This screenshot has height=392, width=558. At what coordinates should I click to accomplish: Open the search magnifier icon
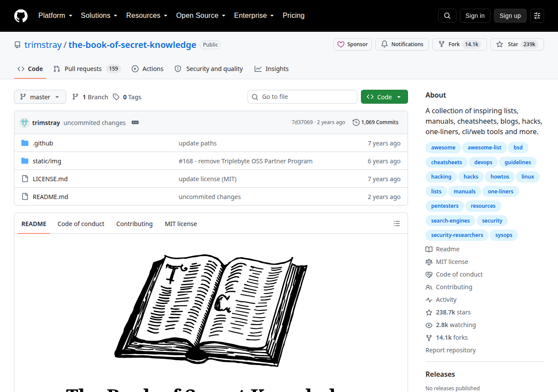point(447,16)
